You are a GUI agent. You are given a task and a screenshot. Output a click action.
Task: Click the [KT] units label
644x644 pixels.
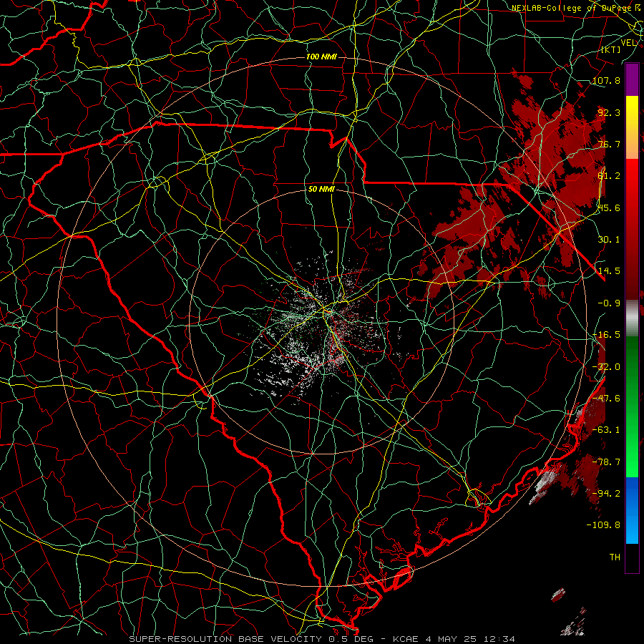coord(611,49)
